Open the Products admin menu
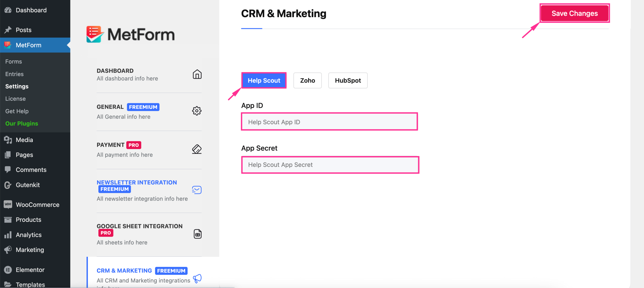644x288 pixels. (35, 220)
